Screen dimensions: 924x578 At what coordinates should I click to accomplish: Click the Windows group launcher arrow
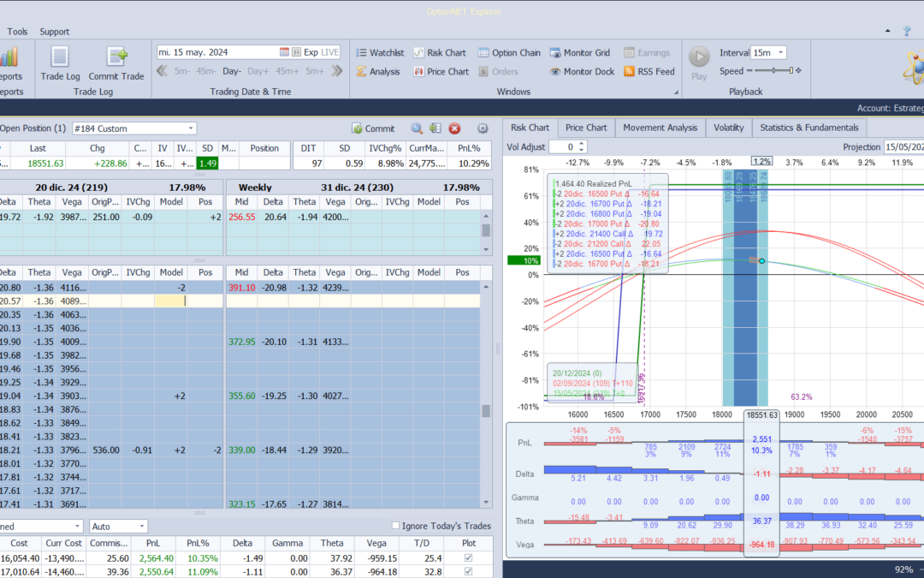coord(676,92)
